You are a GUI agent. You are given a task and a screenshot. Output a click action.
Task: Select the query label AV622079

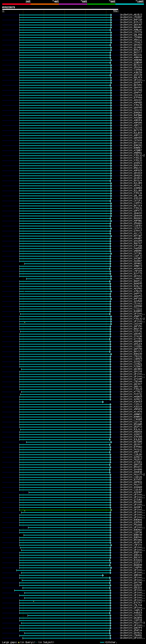pyautogui.click(x=8, y=8)
